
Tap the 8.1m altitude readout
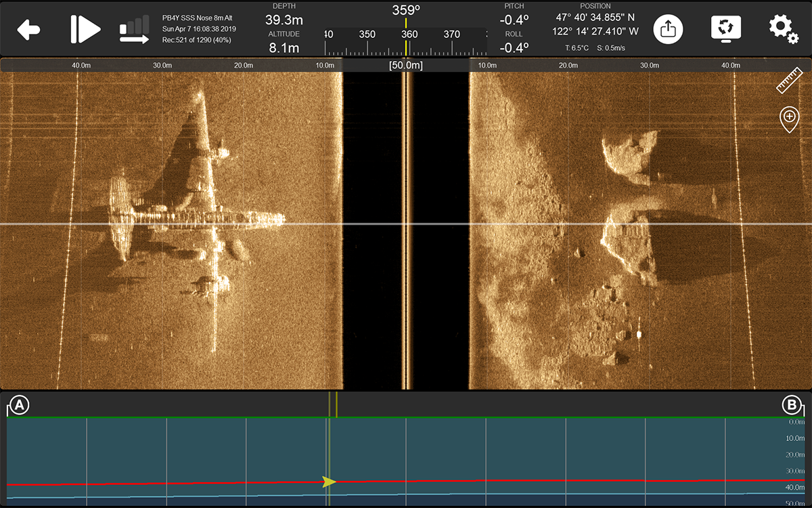coord(284,47)
